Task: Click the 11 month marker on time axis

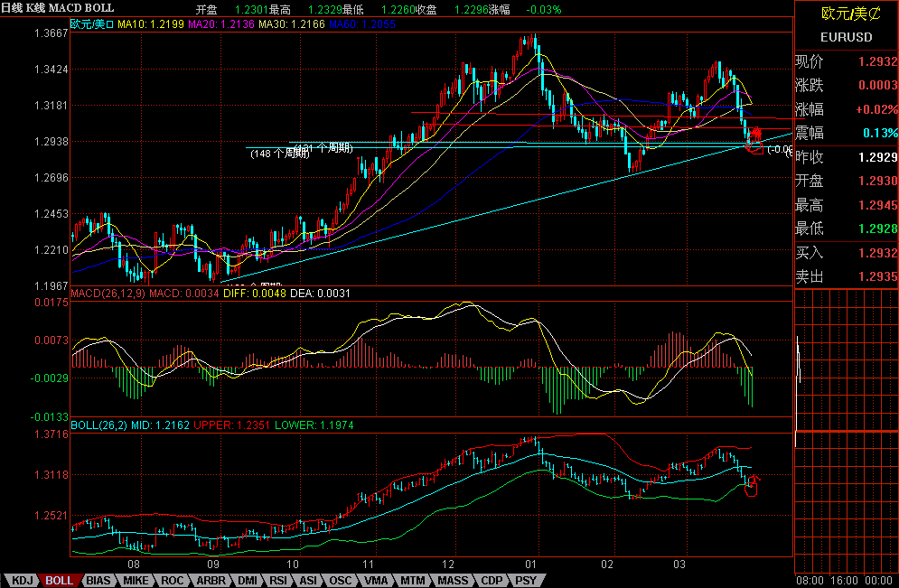Action: 368,565
